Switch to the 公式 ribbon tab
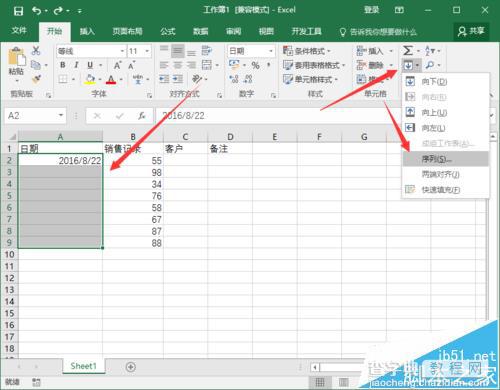 [168, 31]
